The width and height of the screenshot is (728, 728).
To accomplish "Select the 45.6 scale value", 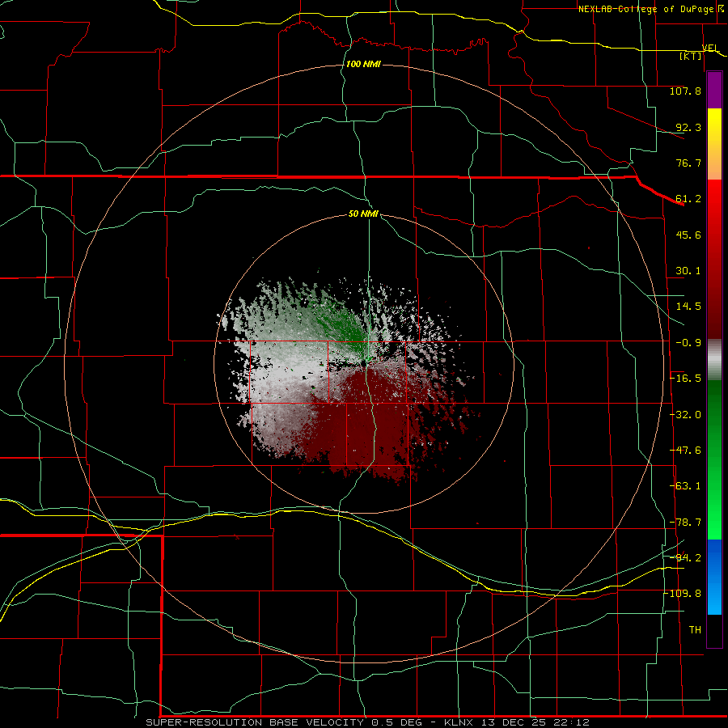I will (688, 235).
